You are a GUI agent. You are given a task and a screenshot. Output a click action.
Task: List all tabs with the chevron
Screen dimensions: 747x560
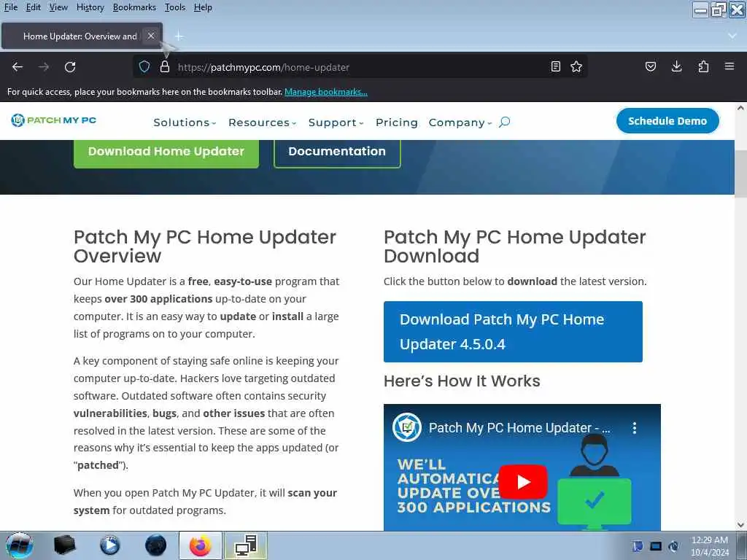(732, 36)
